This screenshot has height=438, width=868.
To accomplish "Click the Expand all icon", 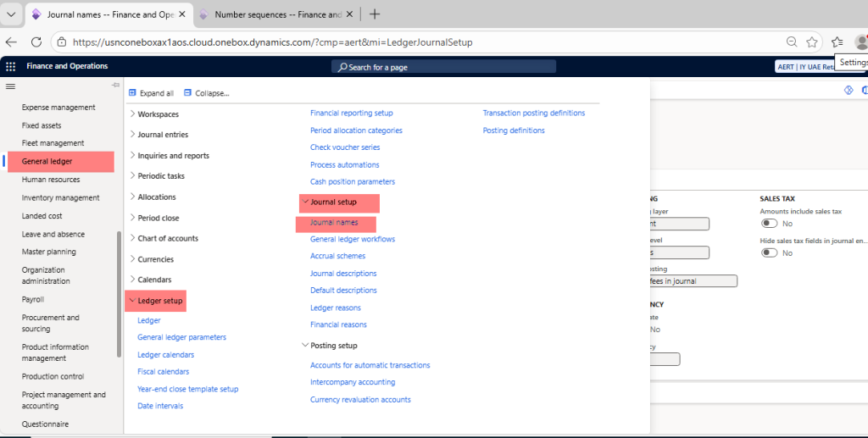I will 132,93.
